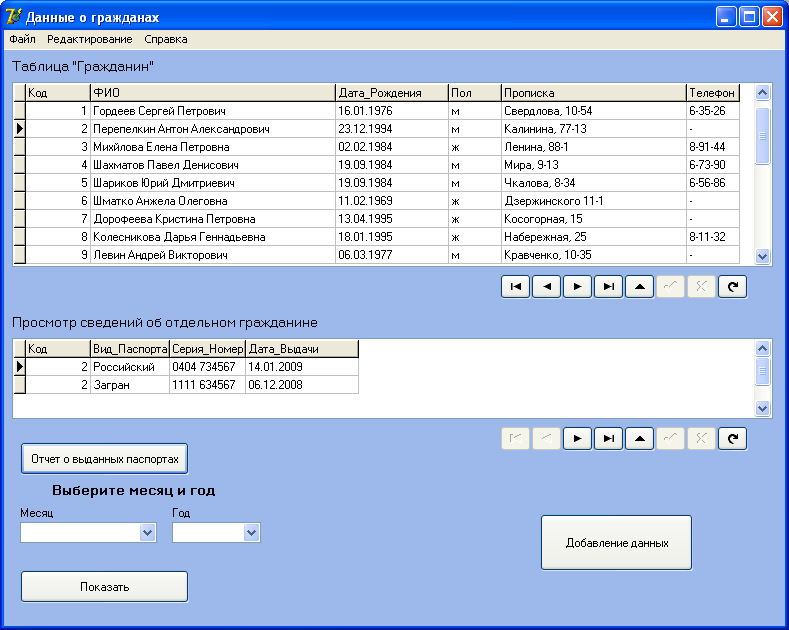This screenshot has height=630, width=789.
Task: Refresh data in the Гражданин table navigator
Action: point(732,286)
